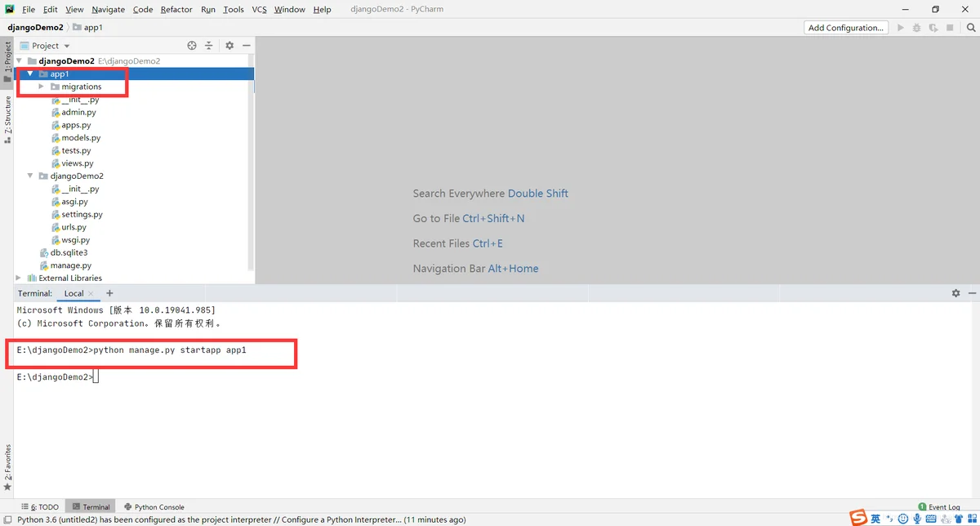The image size is (980, 526).
Task: Open the Sogou soft keyboard icon
Action: pos(932,519)
